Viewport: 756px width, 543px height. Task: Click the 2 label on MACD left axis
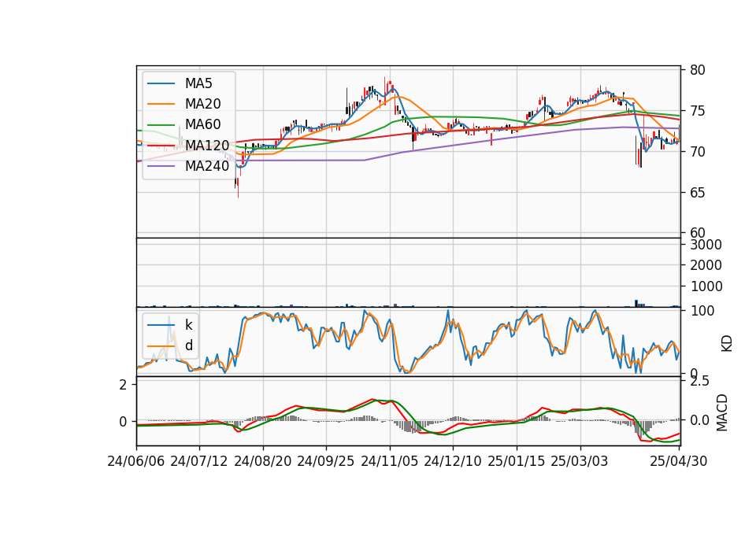(x=124, y=385)
